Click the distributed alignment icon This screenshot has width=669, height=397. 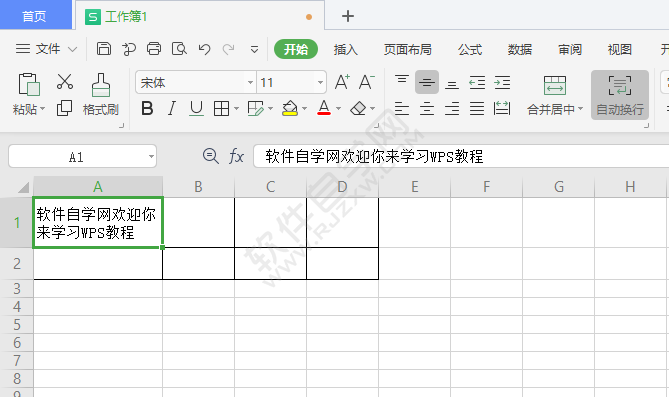click(502, 108)
